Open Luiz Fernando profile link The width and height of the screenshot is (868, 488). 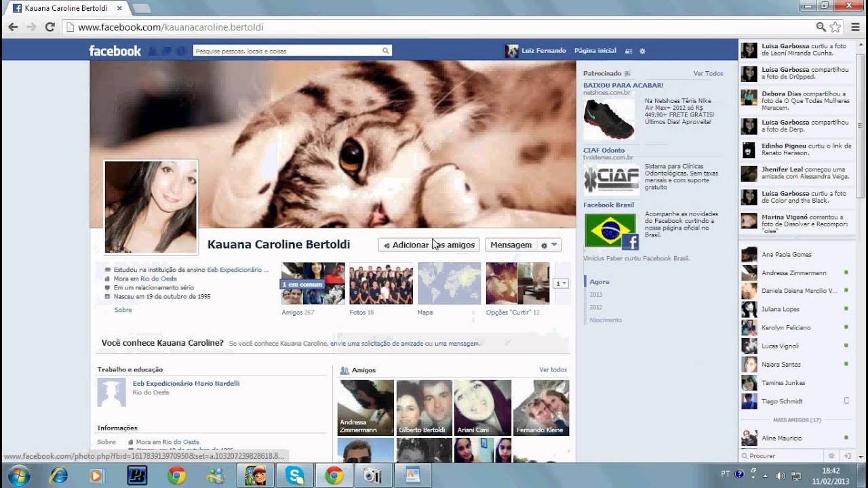pyautogui.click(x=544, y=51)
